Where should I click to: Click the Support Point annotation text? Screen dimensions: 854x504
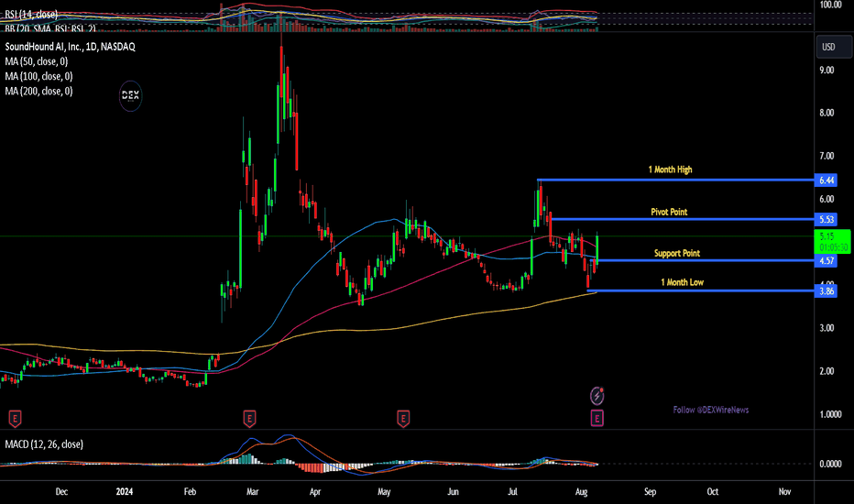(x=677, y=253)
